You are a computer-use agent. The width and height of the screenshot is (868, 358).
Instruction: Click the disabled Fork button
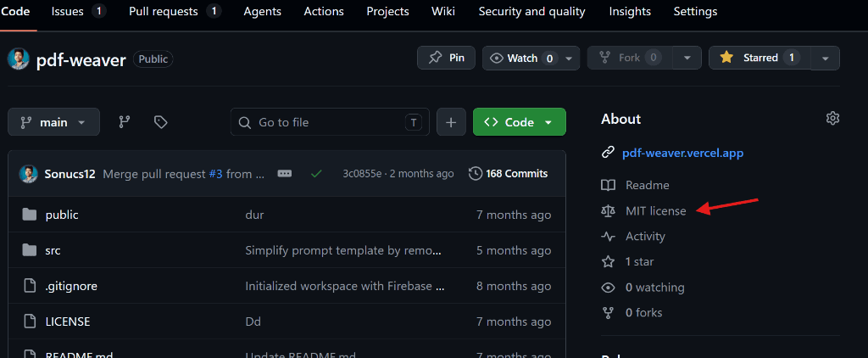(x=630, y=58)
